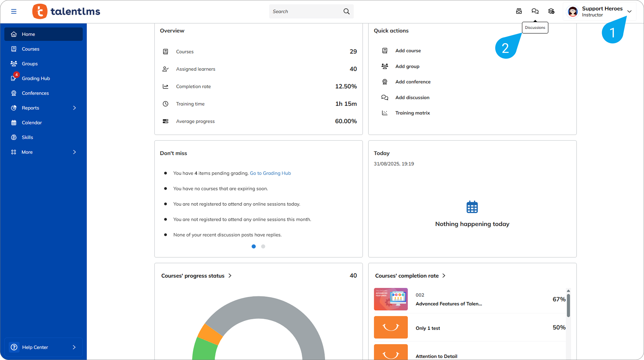Click the search magnifier icon

coord(346,11)
